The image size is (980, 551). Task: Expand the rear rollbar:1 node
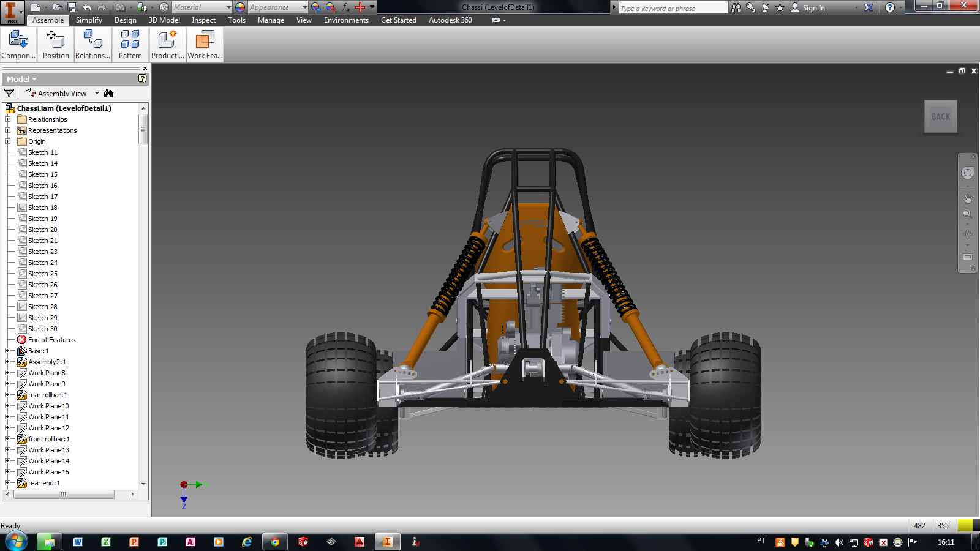(x=8, y=395)
